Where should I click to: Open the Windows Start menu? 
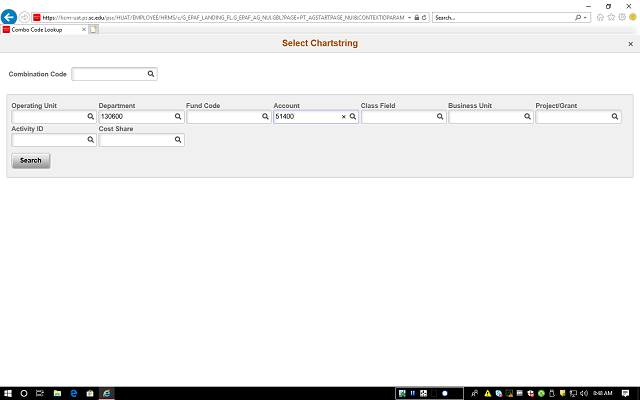(8, 393)
